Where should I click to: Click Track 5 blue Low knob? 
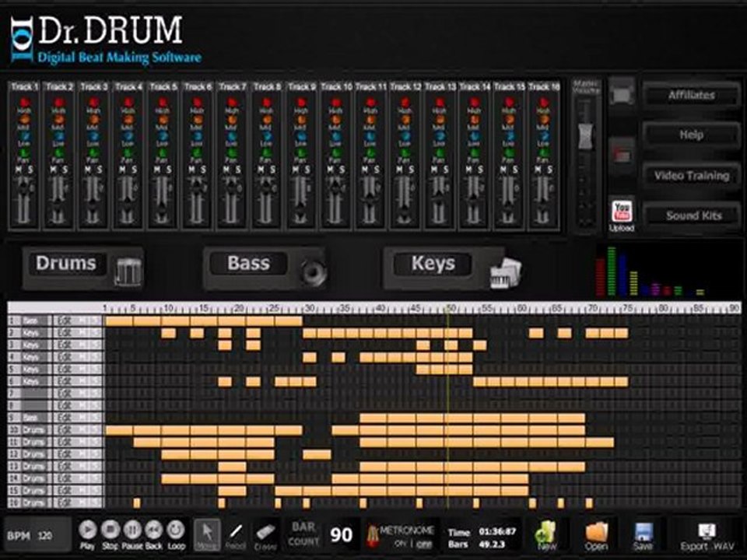click(163, 137)
